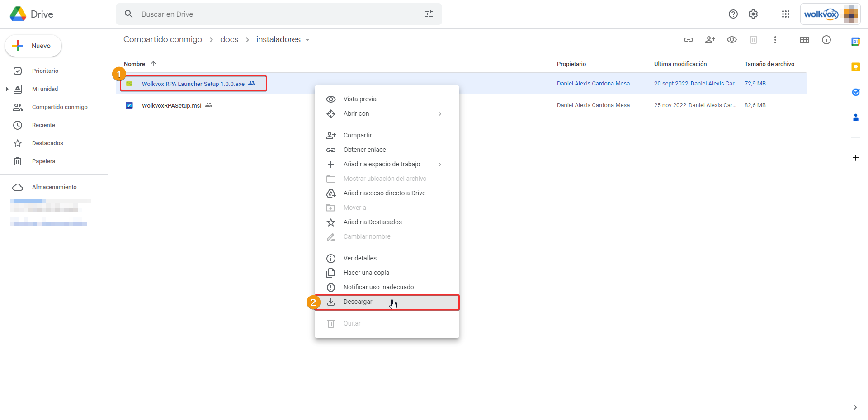Click the Tamaño de archivo column header
The image size is (868, 420).
769,64
